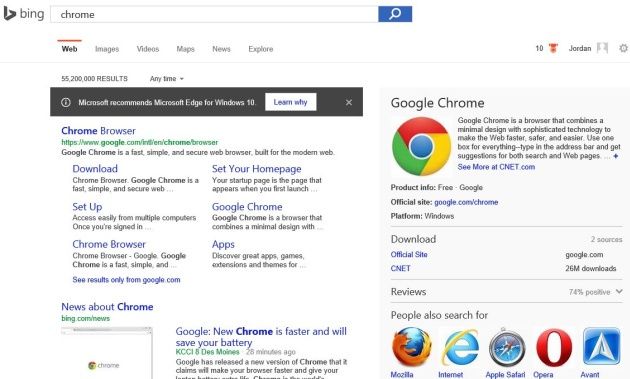Viewport: 630px width, 379px height.
Task: Click the Opera label under its icon
Action: point(543,375)
